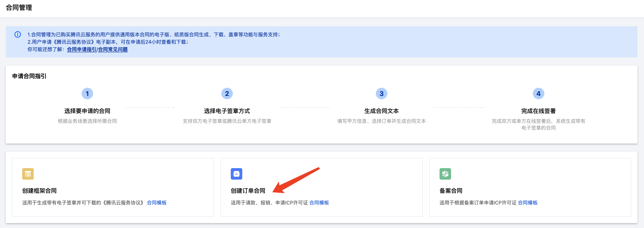Click the green filing contract icon
The image size is (644, 228).
pyautogui.click(x=445, y=174)
